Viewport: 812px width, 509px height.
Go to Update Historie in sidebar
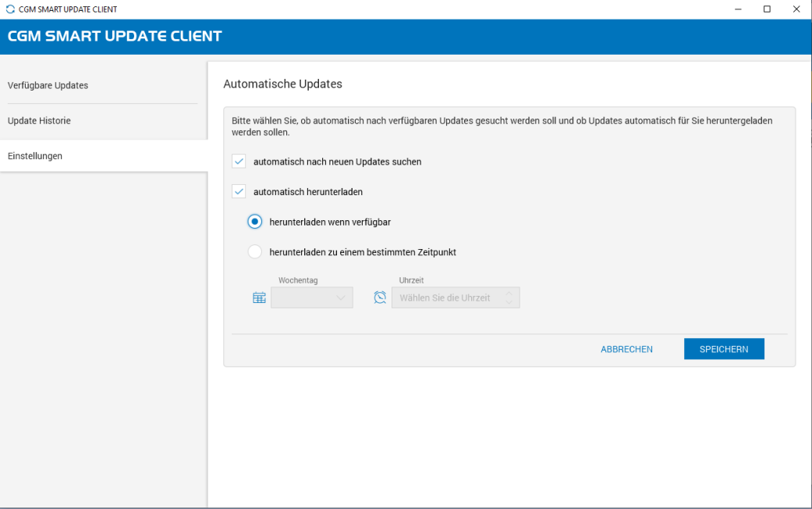click(39, 121)
